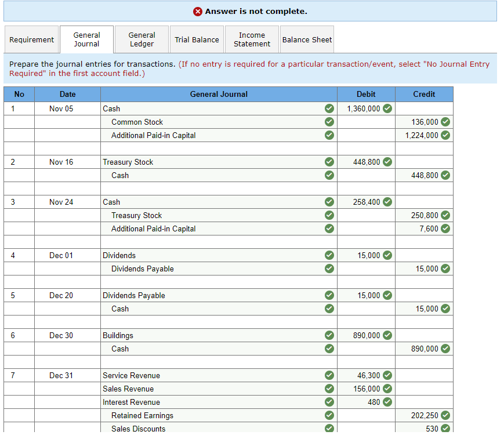Click checkmark beside 890,000 debit amount
The height and width of the screenshot is (435, 504).
point(387,335)
